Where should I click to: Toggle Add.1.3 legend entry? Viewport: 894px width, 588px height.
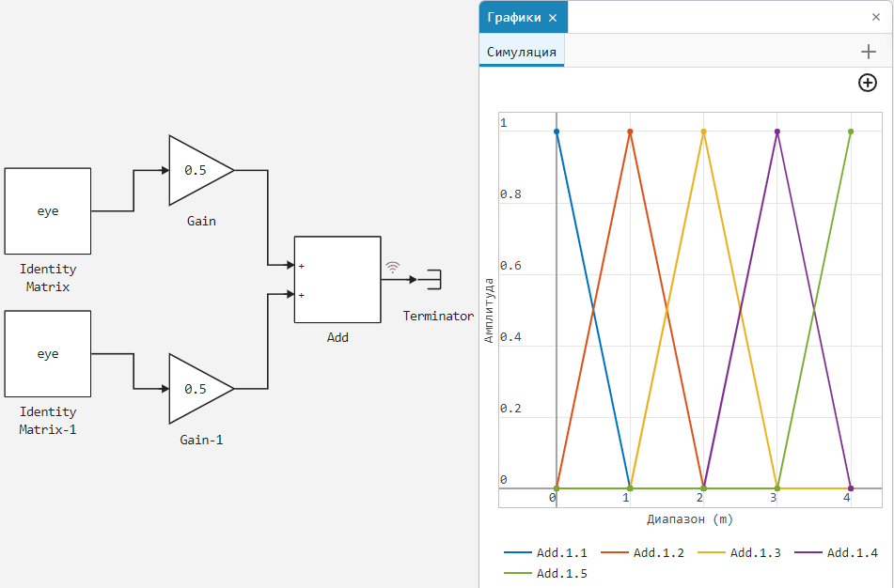coord(740,552)
